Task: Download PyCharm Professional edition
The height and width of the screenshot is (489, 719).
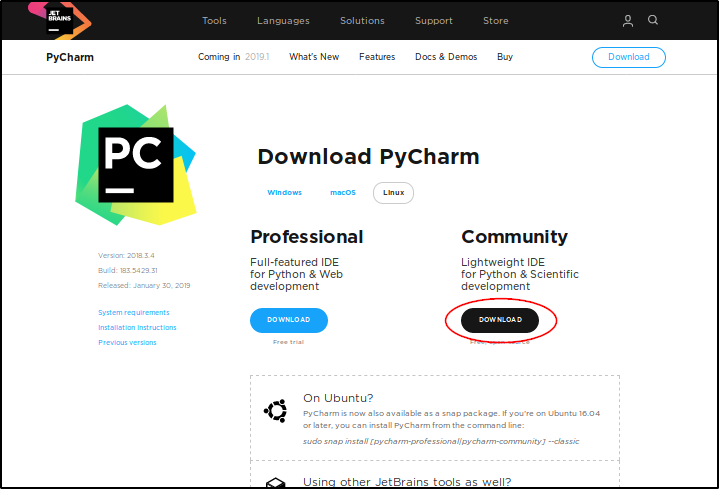Action: click(289, 320)
